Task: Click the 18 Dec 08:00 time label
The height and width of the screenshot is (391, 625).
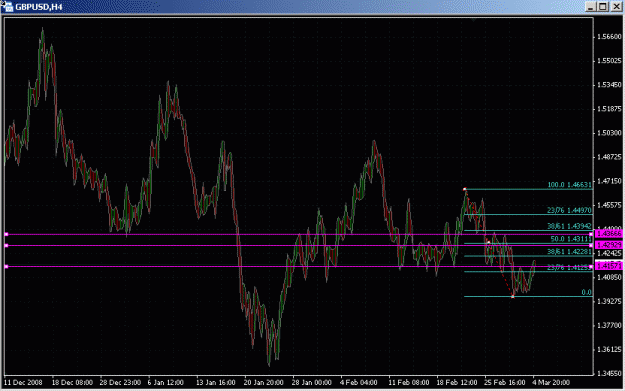Action: pyautogui.click(x=72, y=383)
